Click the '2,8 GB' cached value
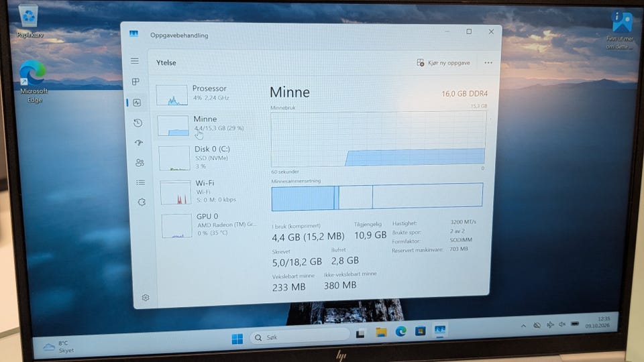 tap(345, 260)
